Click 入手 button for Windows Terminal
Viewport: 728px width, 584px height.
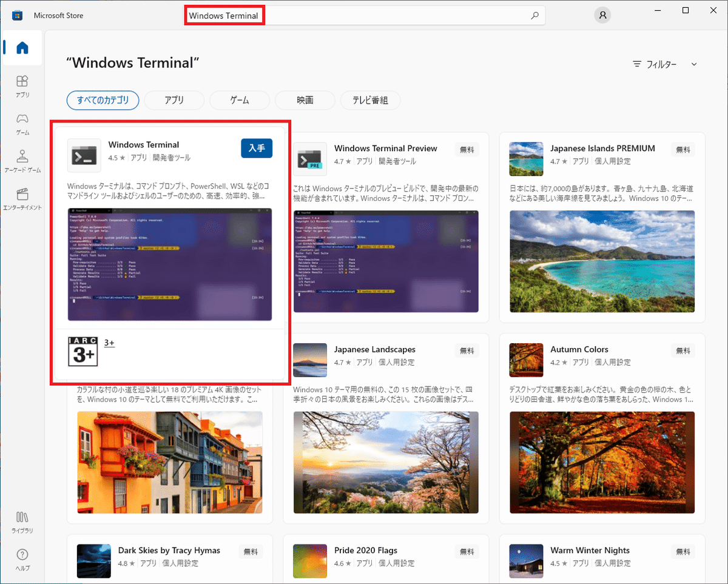point(257,148)
